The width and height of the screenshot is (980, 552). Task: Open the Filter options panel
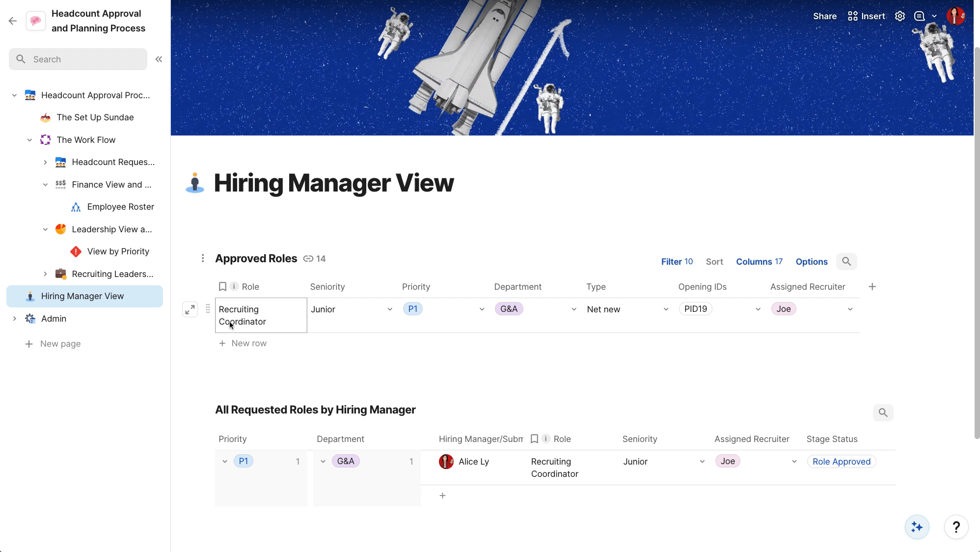pos(676,262)
